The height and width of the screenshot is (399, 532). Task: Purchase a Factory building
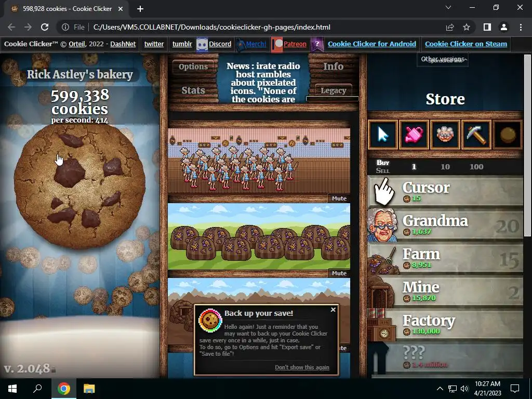tap(445, 325)
